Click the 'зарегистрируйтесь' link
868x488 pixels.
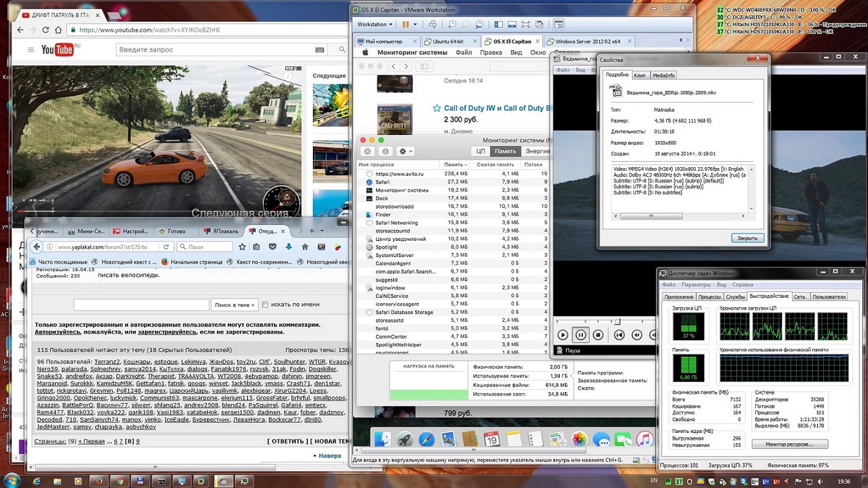167,332
